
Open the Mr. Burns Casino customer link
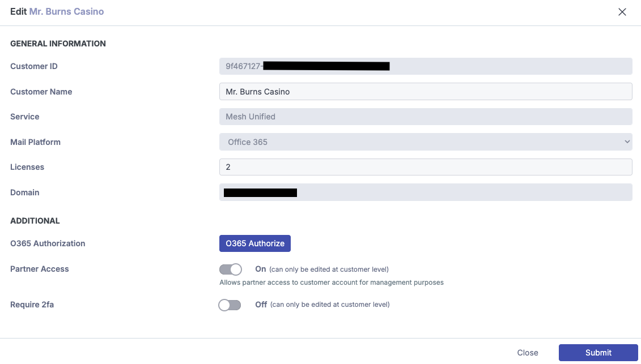(x=66, y=11)
